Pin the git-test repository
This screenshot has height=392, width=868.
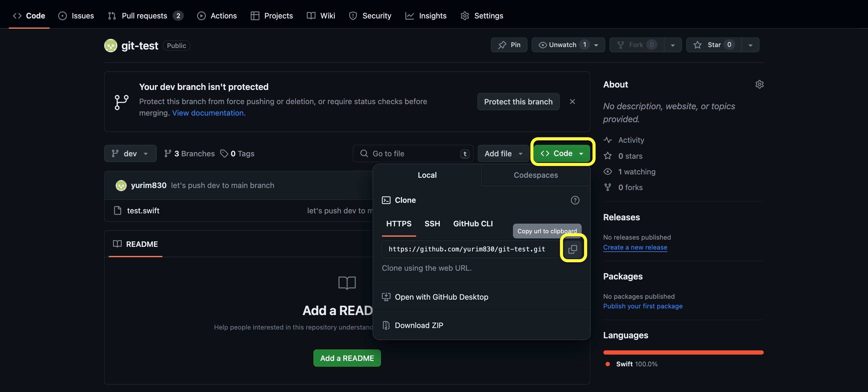[x=509, y=45]
